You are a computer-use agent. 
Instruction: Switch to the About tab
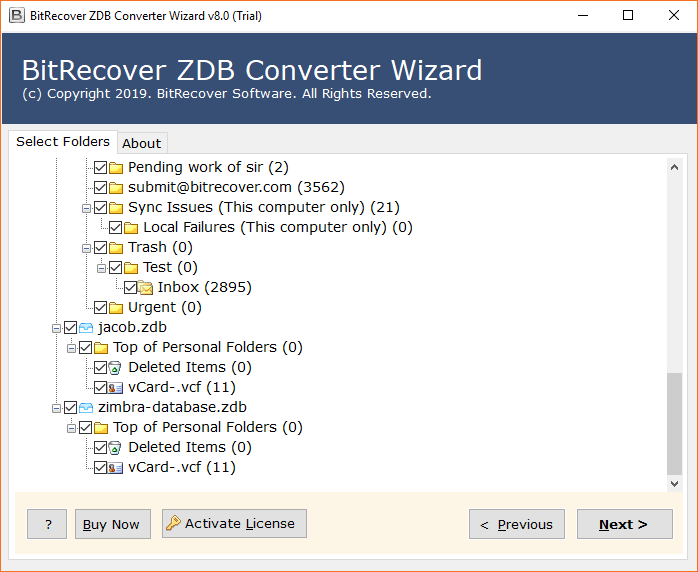click(142, 143)
